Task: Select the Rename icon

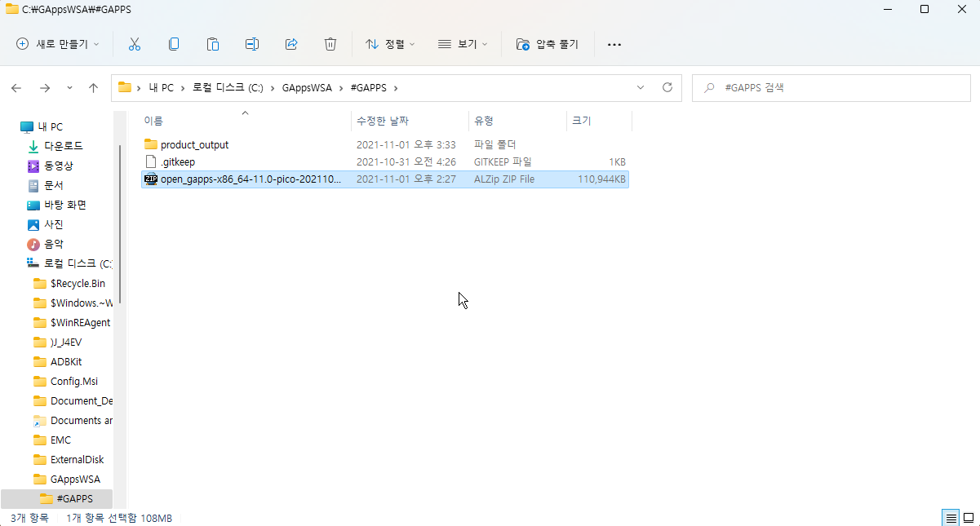Action: coord(251,44)
